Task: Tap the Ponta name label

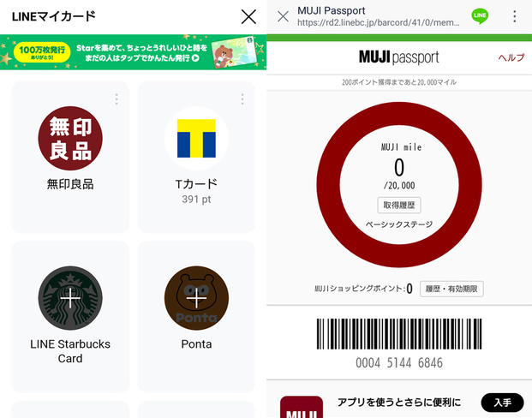Action: click(196, 344)
